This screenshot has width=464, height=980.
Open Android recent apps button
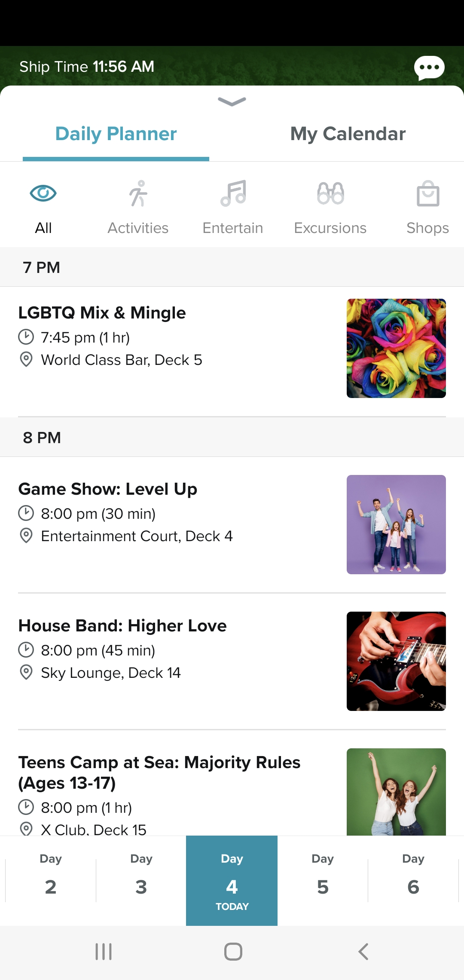click(104, 952)
